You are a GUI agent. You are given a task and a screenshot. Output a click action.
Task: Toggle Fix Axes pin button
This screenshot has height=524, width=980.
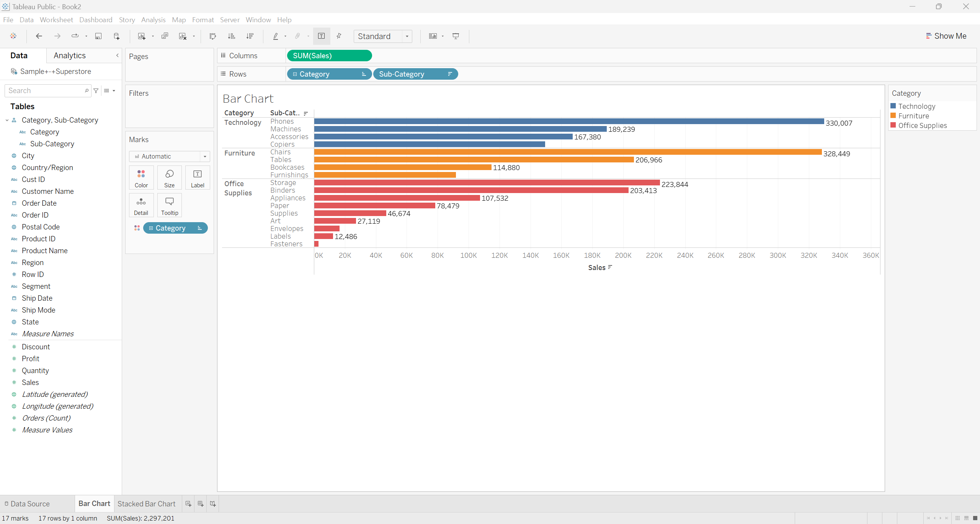[339, 36]
